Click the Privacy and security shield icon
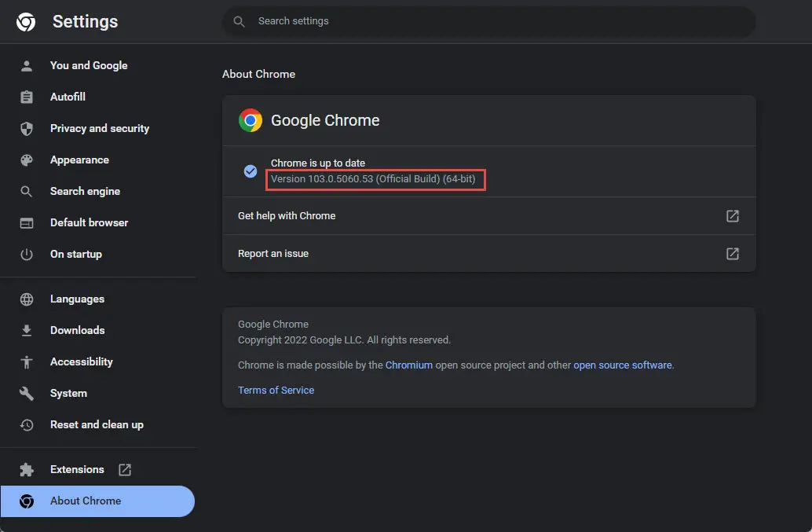This screenshot has height=532, width=812. (x=27, y=128)
